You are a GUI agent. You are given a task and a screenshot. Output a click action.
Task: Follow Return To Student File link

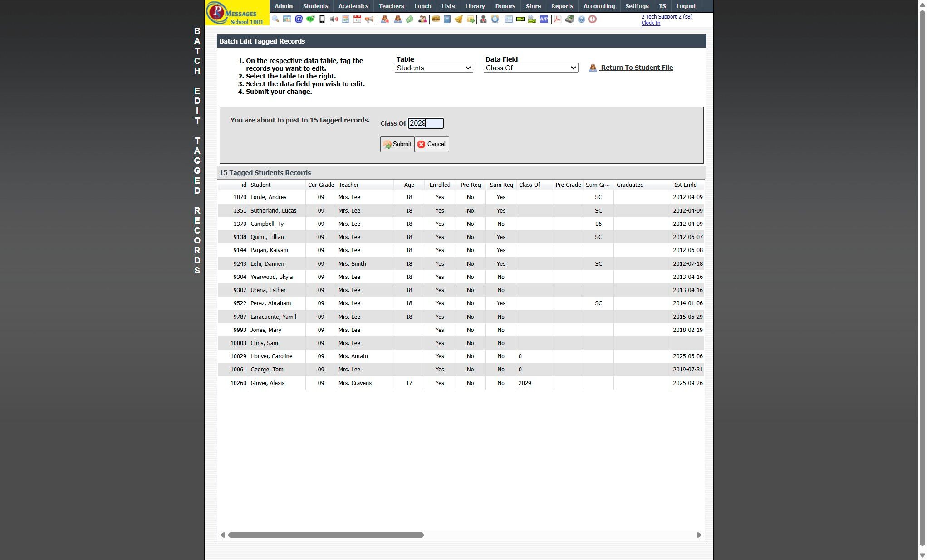click(x=636, y=68)
